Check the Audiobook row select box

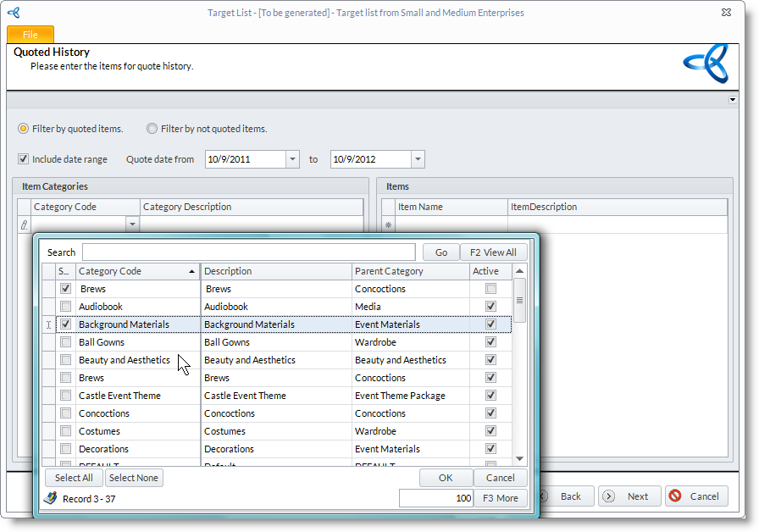(x=66, y=307)
